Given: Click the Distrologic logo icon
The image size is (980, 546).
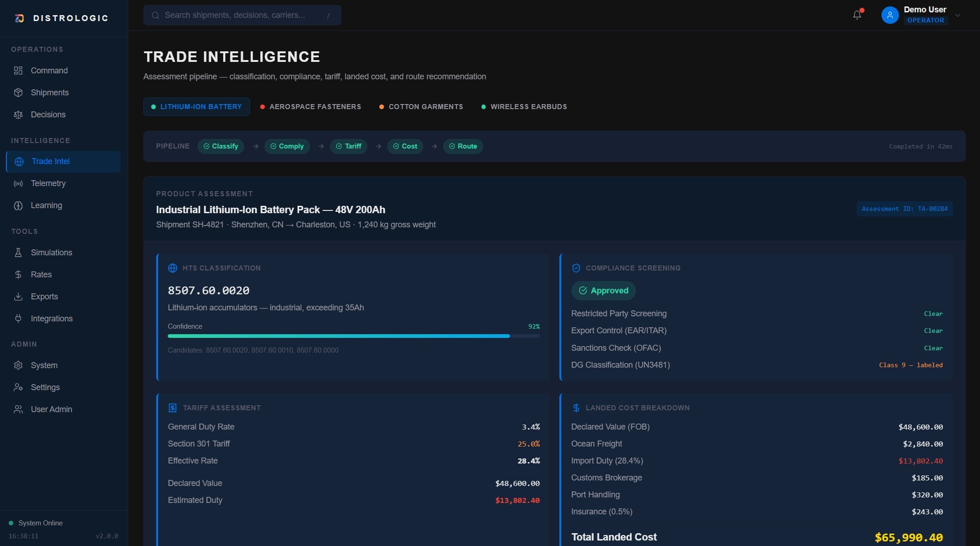Looking at the screenshot, I should [19, 18].
